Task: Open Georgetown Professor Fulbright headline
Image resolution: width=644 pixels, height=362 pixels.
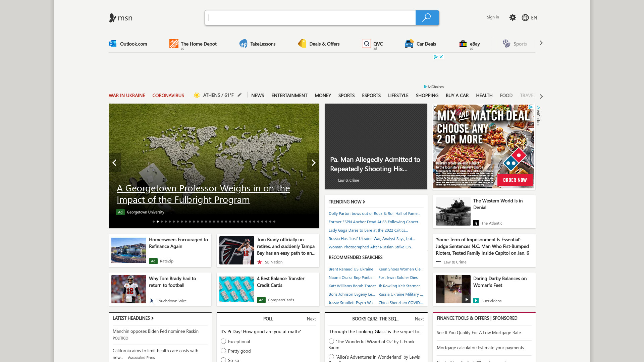Action: tap(203, 194)
